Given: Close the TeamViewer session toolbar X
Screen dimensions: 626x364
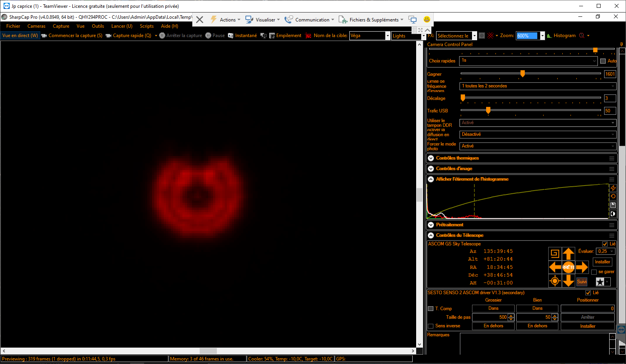Looking at the screenshot, I should tap(199, 20).
